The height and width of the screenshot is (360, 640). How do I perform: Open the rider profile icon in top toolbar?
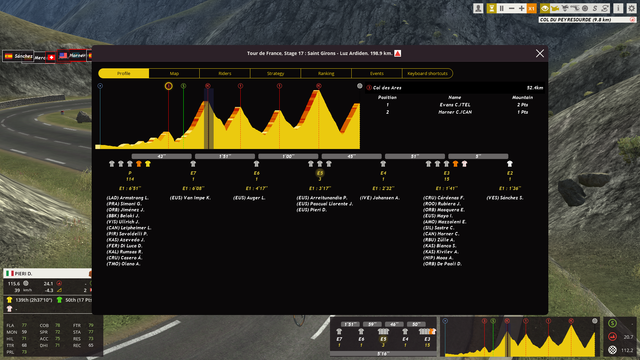pyautogui.click(x=478, y=8)
